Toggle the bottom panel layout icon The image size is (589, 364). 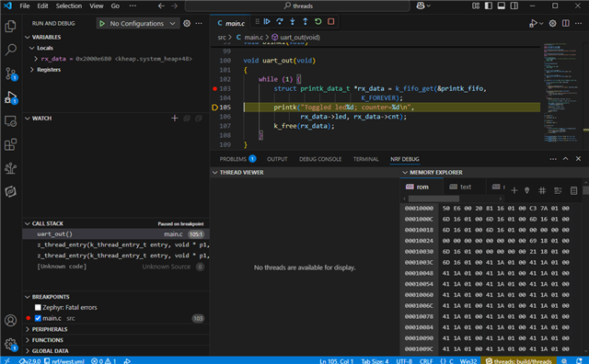[501, 6]
